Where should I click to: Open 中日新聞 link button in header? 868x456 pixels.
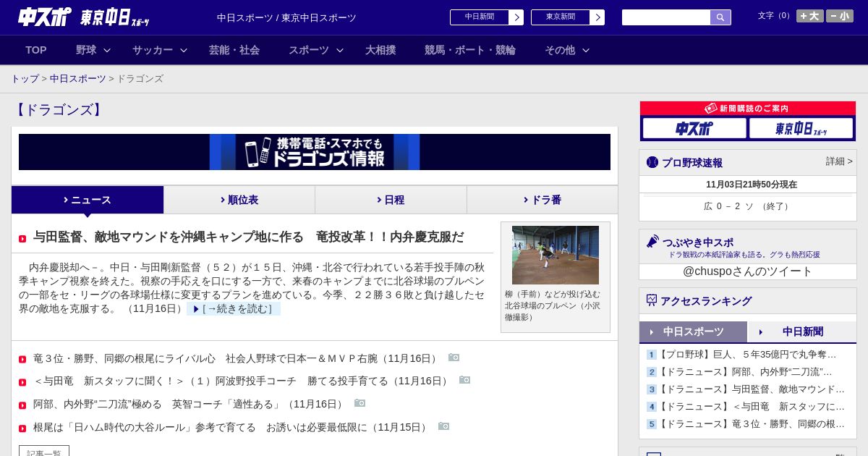(x=479, y=17)
